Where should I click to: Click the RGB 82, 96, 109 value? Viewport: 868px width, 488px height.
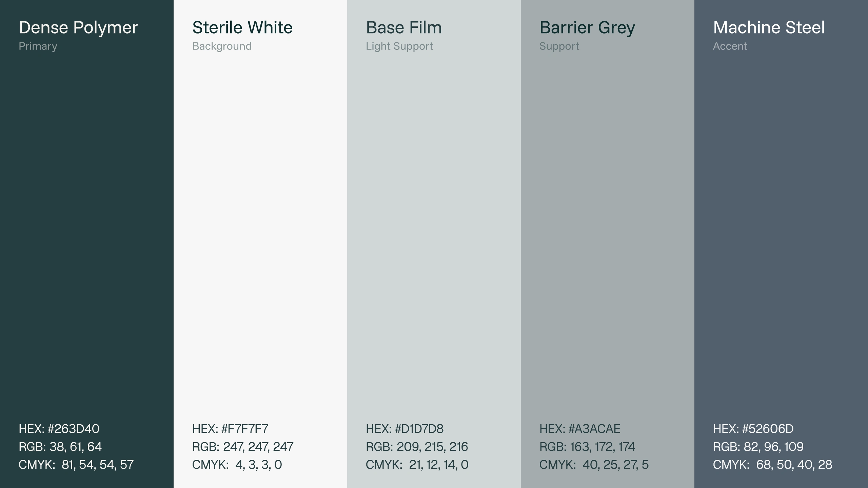coord(758,447)
